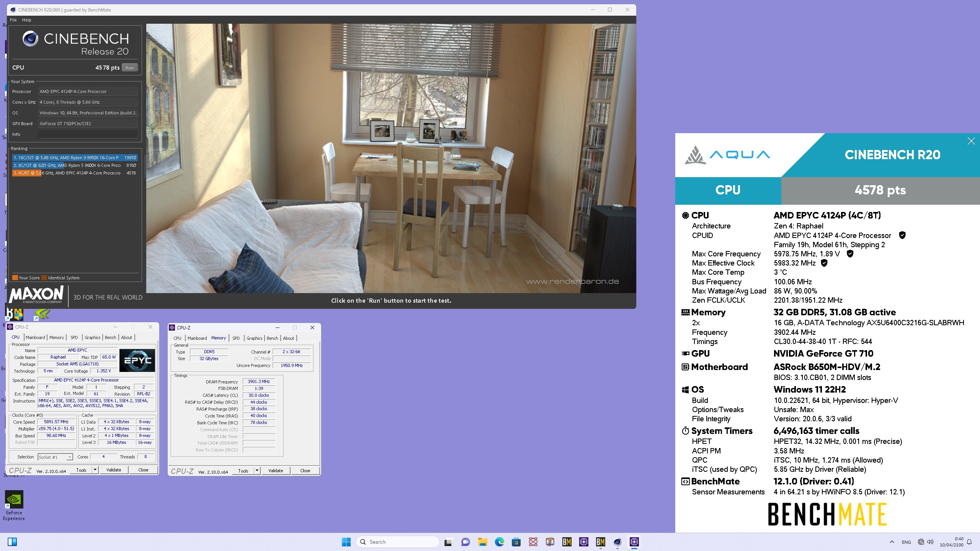Open ENG language indicator in system tray
The image size is (980, 551).
[x=906, y=542]
